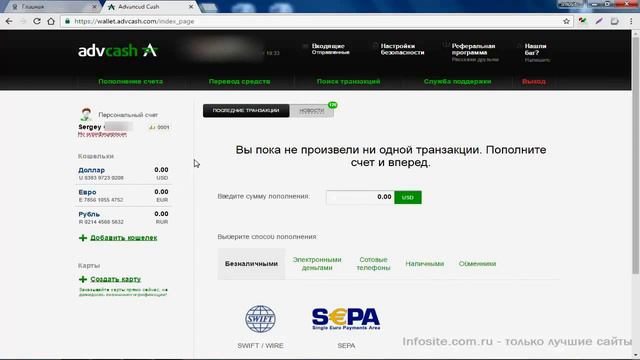
Task: Open the green USD currency dropdown
Action: (408, 197)
